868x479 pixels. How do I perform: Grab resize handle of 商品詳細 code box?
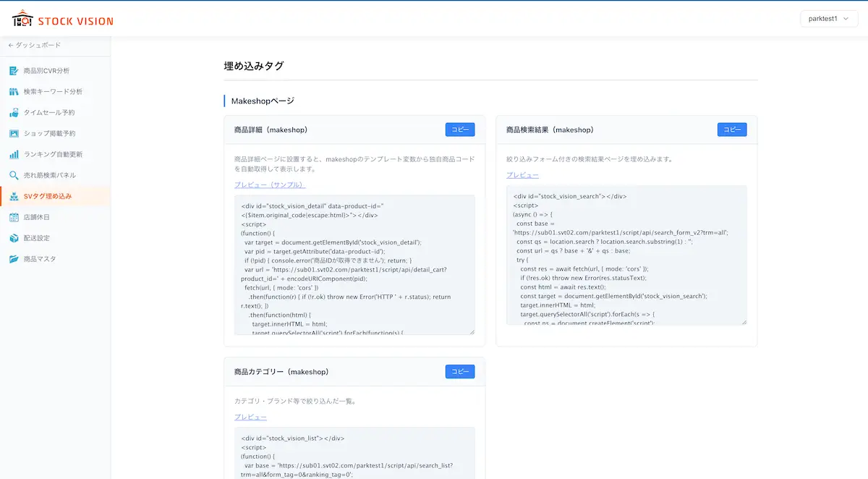pos(472,331)
